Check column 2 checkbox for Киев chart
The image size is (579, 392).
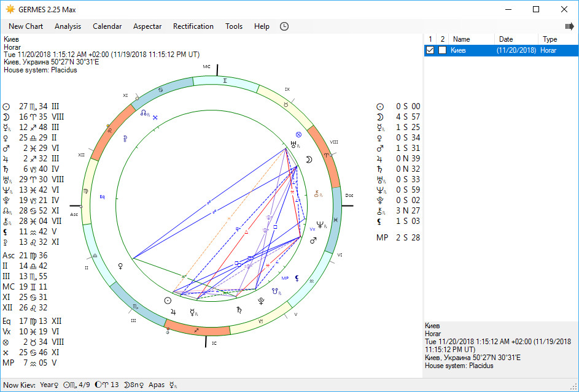[442, 50]
